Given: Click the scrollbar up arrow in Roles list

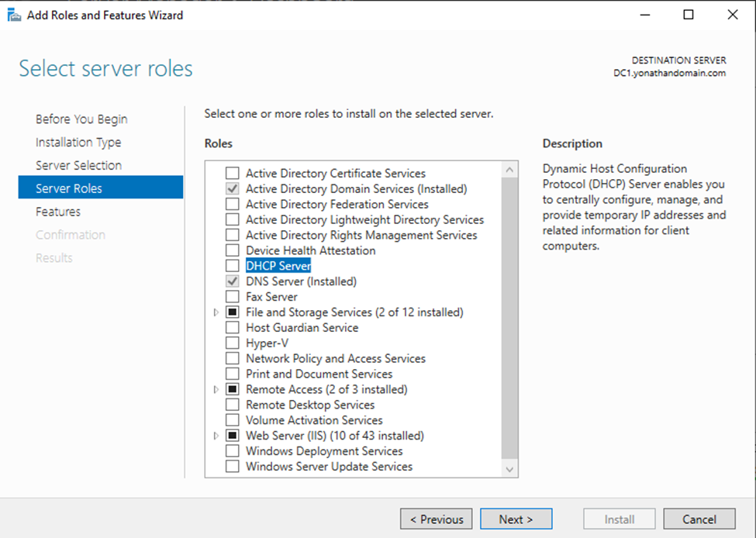Looking at the screenshot, I should click(509, 170).
